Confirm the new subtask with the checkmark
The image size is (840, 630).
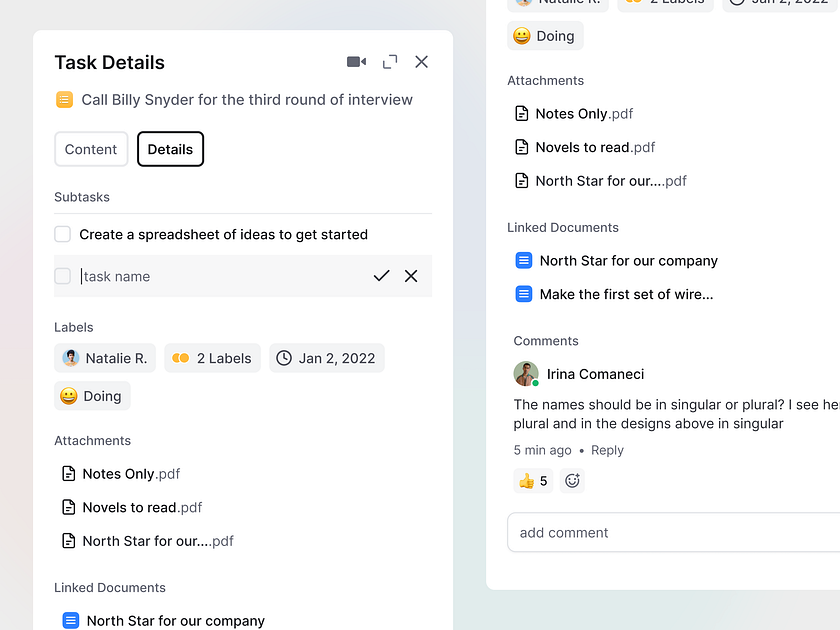click(x=381, y=275)
